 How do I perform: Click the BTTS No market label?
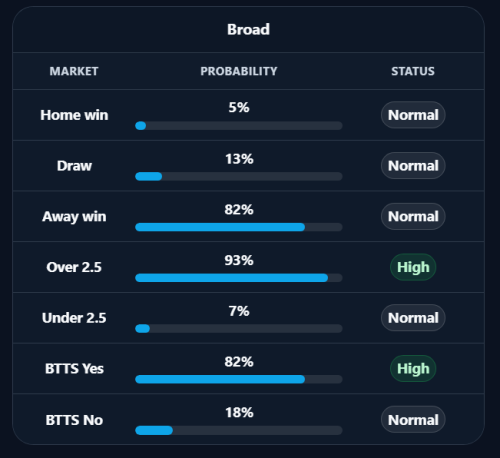tap(74, 420)
